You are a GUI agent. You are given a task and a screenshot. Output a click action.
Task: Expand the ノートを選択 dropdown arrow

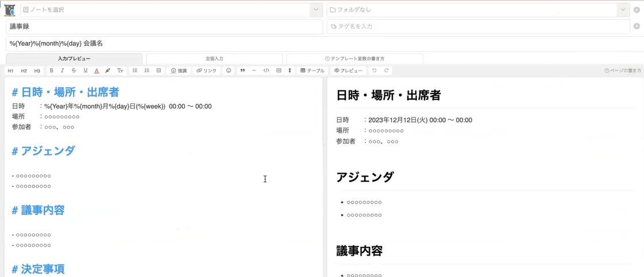[316, 9]
